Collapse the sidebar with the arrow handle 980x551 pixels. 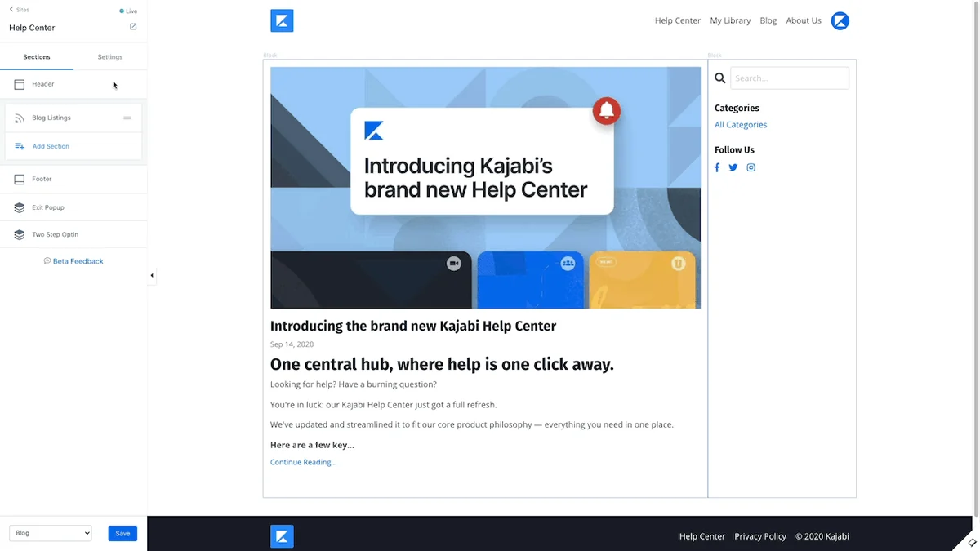pyautogui.click(x=152, y=276)
